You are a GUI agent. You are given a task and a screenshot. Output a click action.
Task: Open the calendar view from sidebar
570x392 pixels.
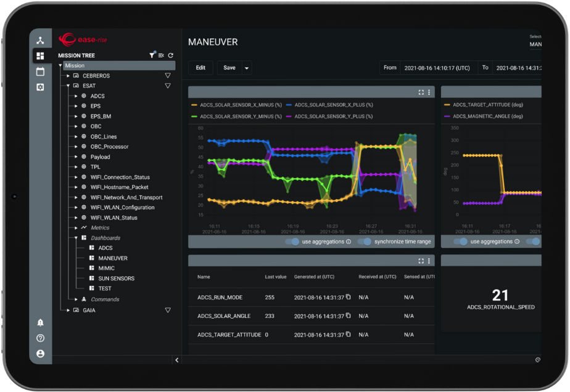(x=40, y=71)
